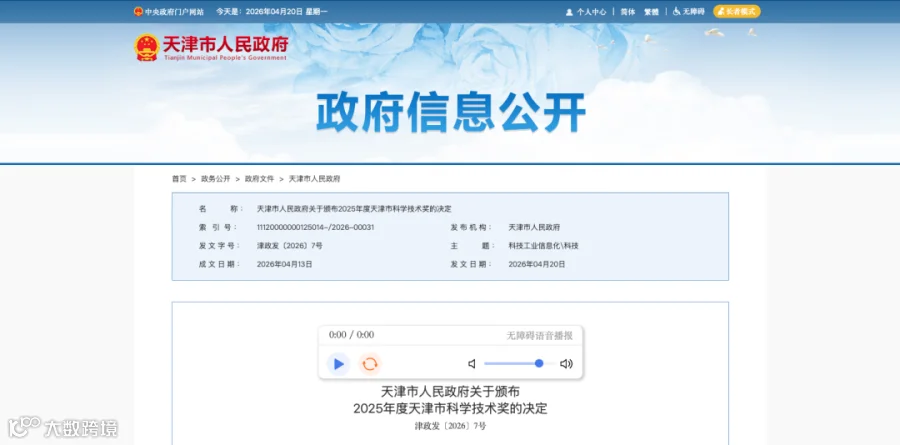Click the 政府信息公开 banner heading
This screenshot has width=900, height=445.
pos(451,112)
